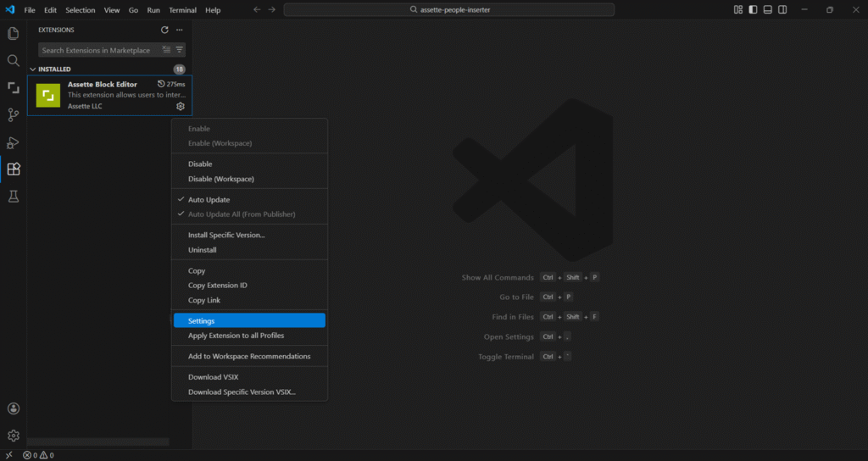
Task: Open the Testing flask icon
Action: (14, 197)
